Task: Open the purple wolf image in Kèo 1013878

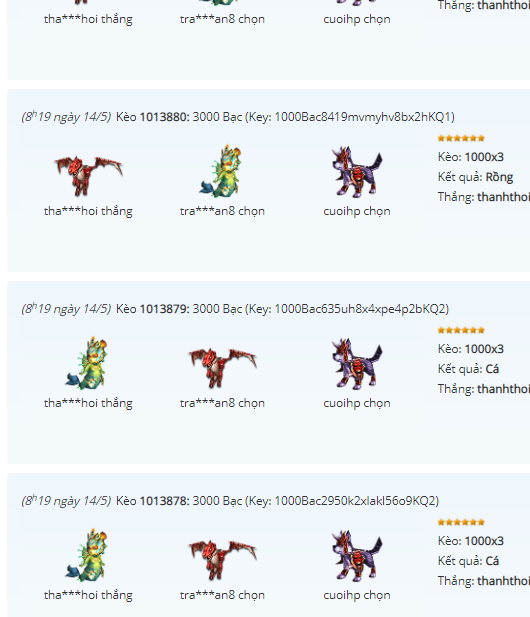Action: point(357,556)
